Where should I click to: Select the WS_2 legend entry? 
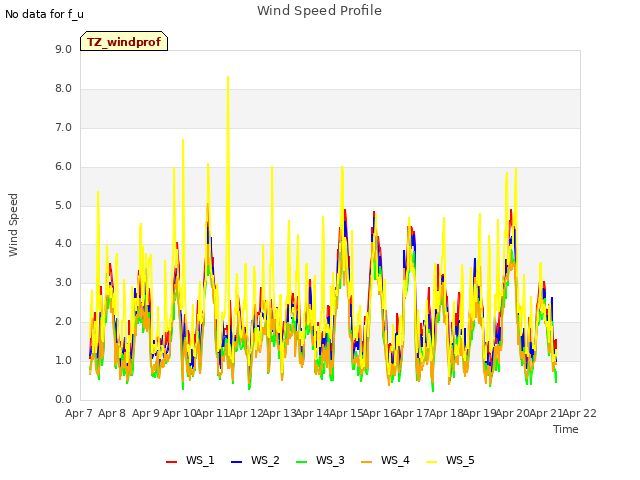coord(255,460)
